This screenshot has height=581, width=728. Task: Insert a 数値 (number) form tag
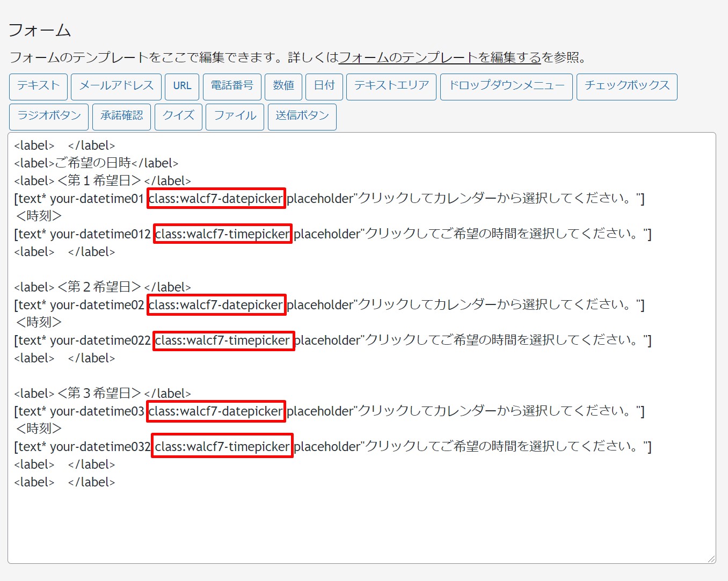283,86
